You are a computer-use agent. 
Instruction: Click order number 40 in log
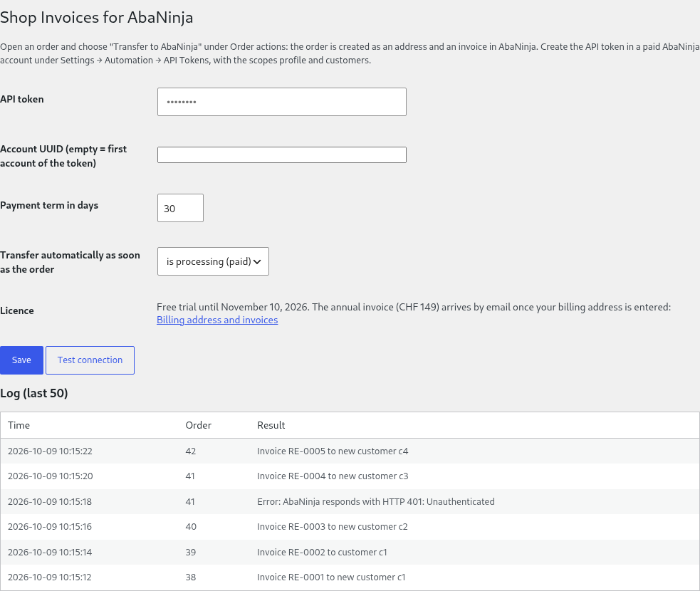click(x=191, y=527)
